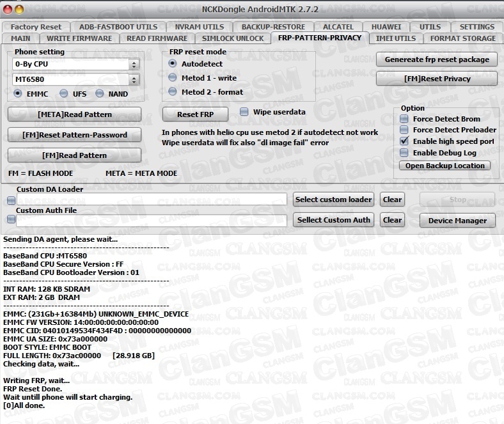Go to the ADB-FASTBOOT UTILS tab
The height and width of the screenshot is (424, 504).
[x=118, y=27]
